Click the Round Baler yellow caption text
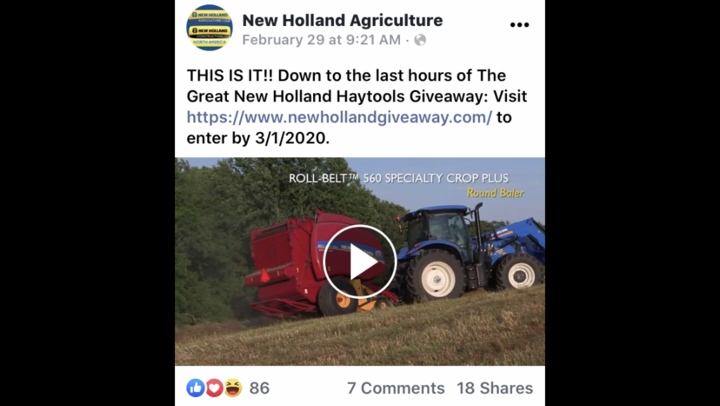The width and height of the screenshot is (720, 406). point(495,193)
